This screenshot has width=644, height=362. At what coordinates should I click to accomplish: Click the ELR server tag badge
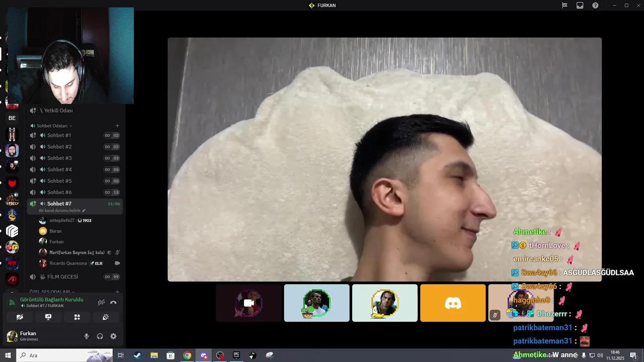tap(96, 263)
